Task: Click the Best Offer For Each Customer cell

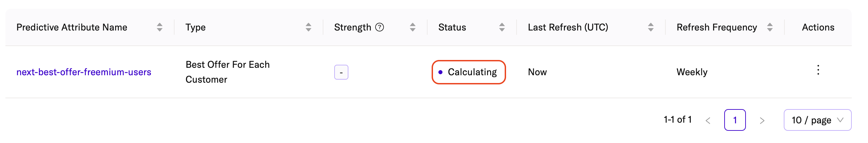Action: coord(228,72)
